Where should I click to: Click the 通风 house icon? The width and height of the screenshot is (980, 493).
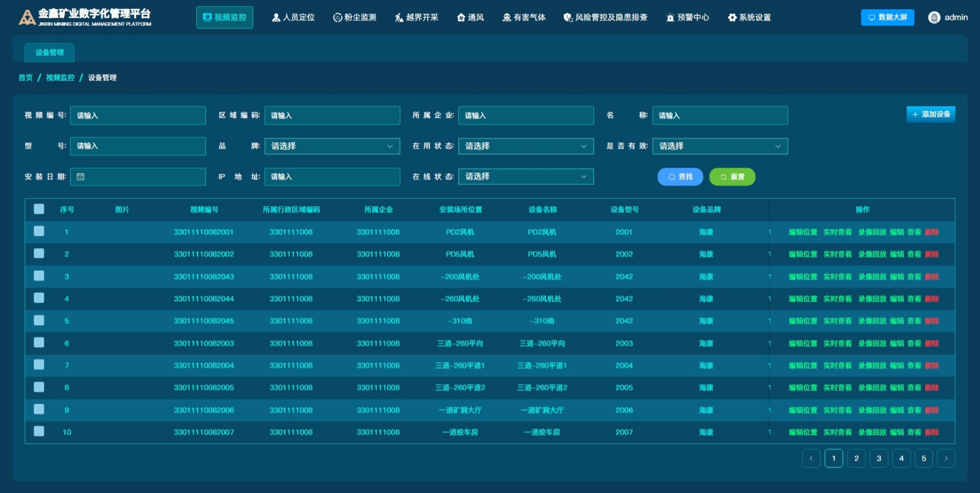461,18
